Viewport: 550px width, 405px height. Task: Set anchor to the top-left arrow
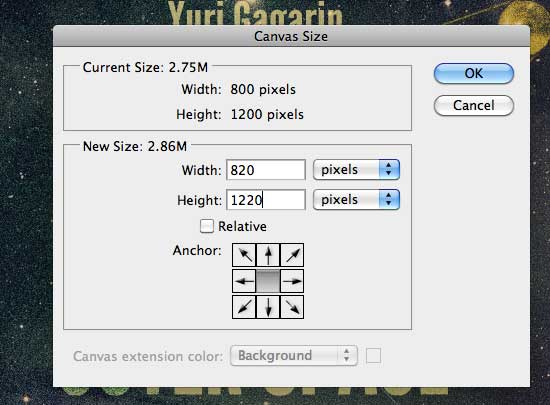(x=244, y=255)
